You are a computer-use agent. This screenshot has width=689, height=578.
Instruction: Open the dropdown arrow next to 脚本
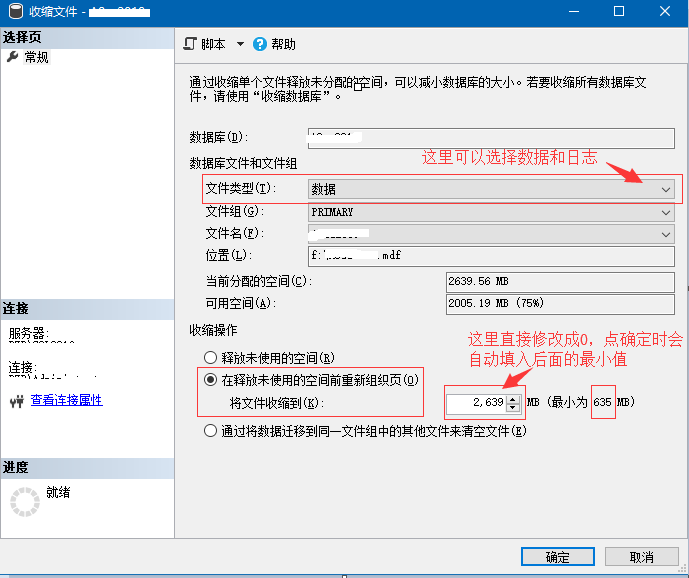point(240,44)
